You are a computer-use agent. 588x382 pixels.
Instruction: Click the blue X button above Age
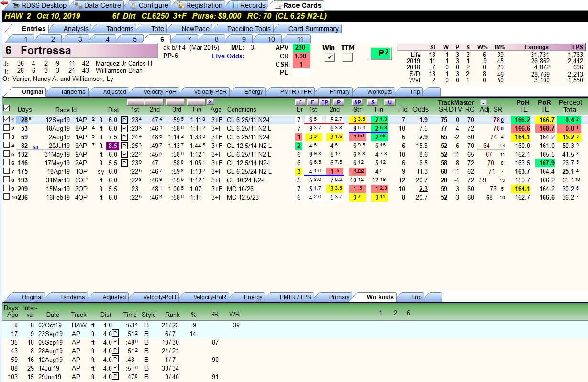tap(210, 102)
